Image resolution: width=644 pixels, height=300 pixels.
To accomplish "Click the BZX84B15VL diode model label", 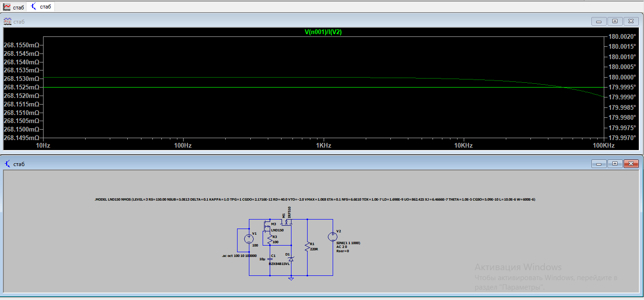I will click(279, 264).
